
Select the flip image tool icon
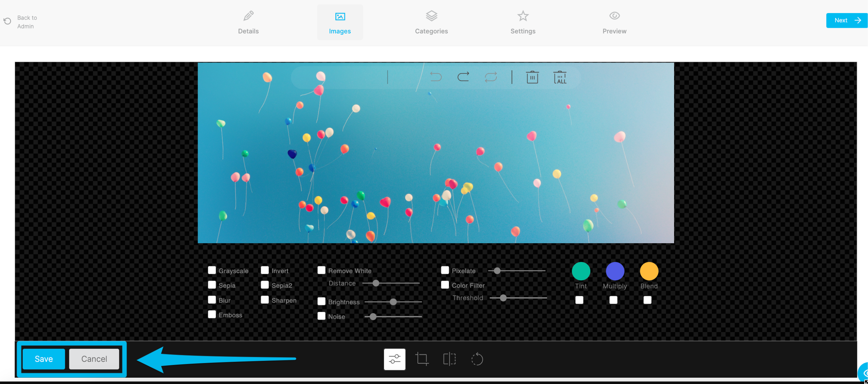click(x=450, y=359)
